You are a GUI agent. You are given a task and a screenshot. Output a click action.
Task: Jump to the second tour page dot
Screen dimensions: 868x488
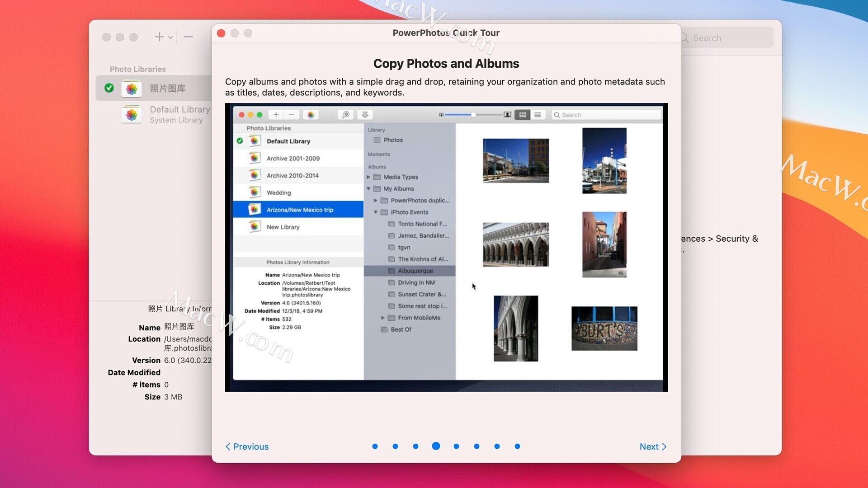coord(395,446)
